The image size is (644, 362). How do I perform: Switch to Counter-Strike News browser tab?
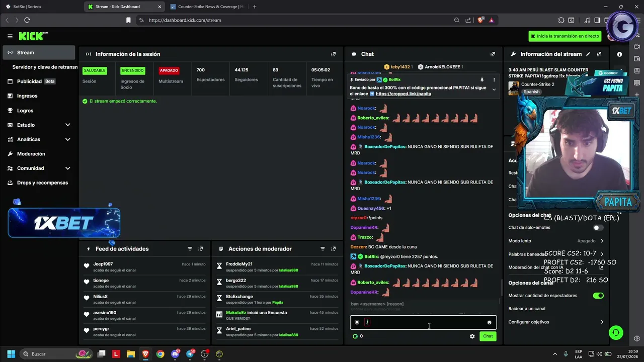[208, 7]
